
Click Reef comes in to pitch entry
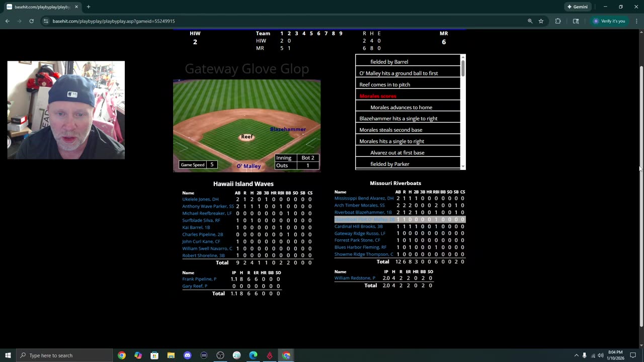[x=385, y=84]
